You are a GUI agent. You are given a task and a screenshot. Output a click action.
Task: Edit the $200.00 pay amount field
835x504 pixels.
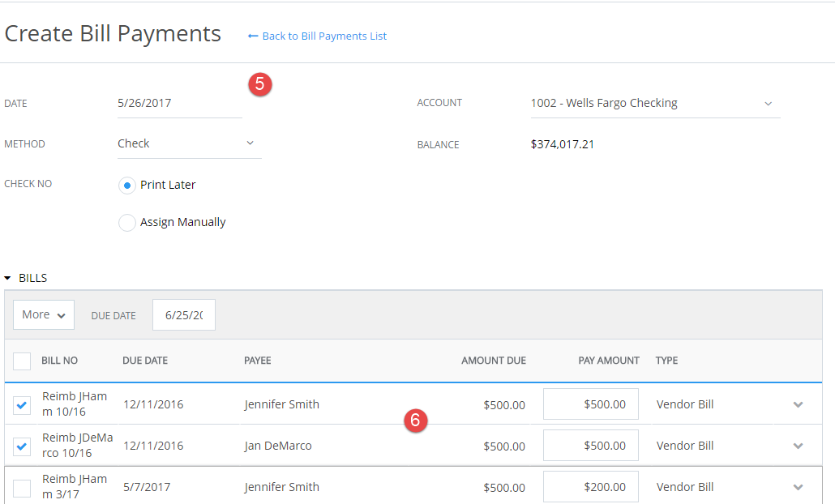(x=590, y=486)
